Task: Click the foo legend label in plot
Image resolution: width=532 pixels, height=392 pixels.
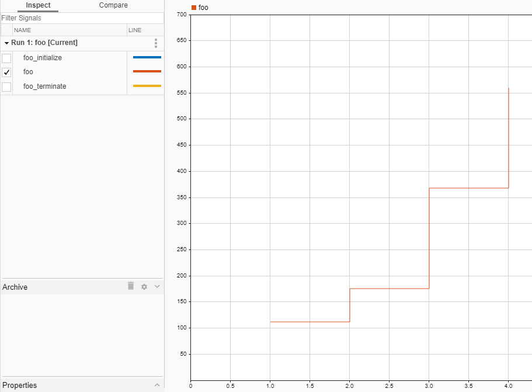Action: click(x=203, y=8)
